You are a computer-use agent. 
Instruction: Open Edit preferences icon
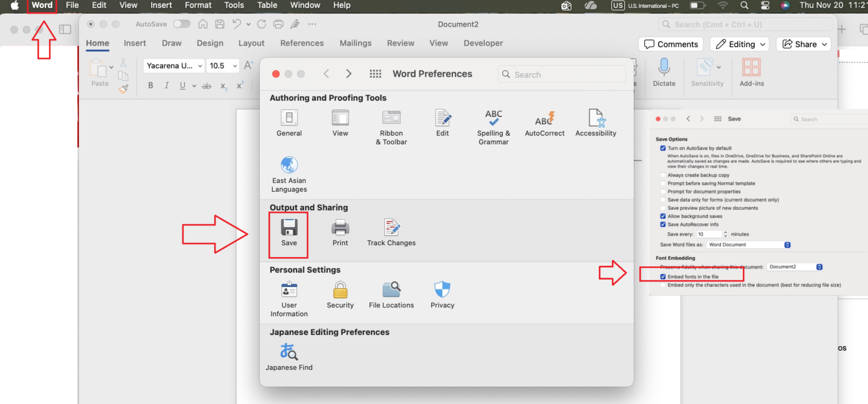point(443,123)
